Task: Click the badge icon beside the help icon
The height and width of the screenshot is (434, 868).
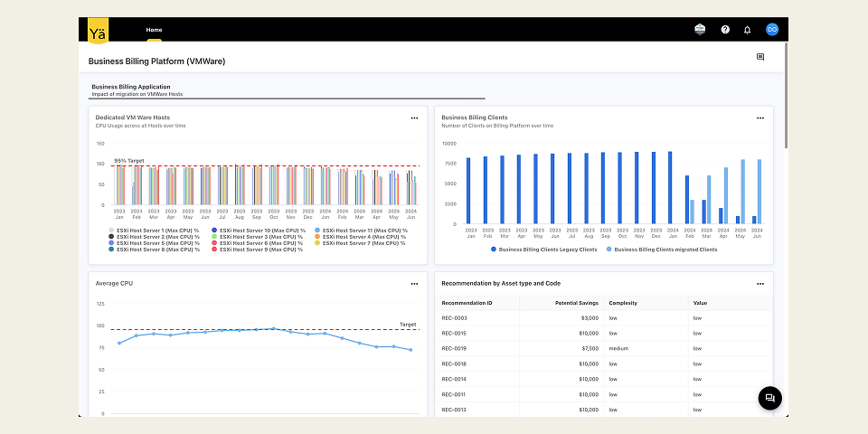Action: pyautogui.click(x=700, y=30)
